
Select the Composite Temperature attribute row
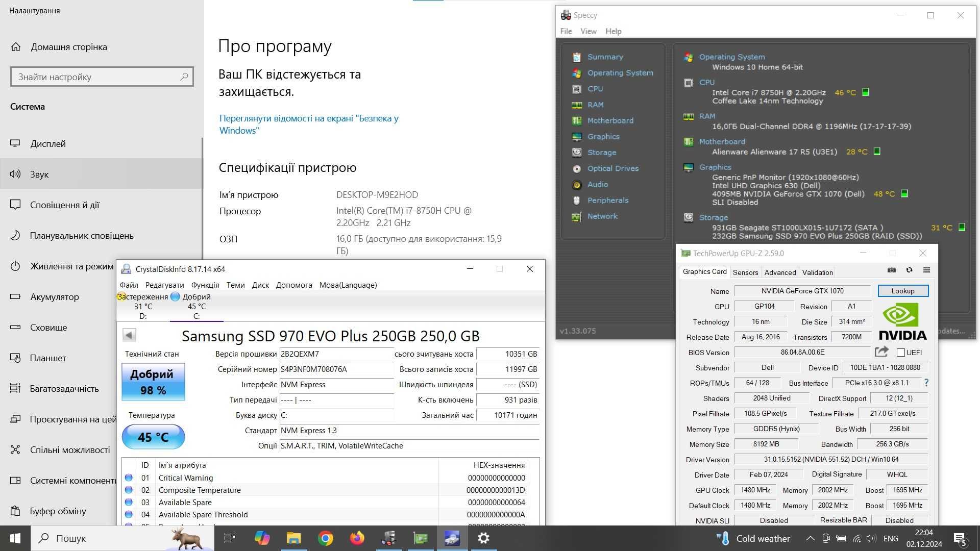point(325,490)
